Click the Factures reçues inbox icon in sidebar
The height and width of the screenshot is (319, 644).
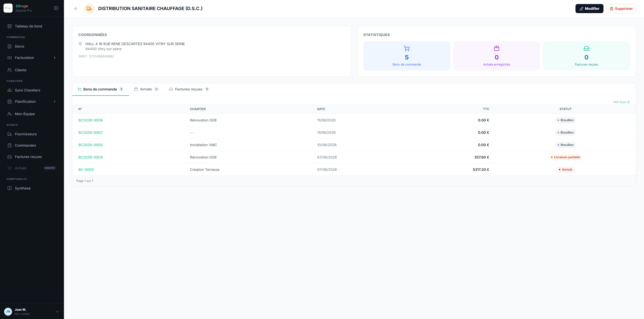tap(10, 157)
